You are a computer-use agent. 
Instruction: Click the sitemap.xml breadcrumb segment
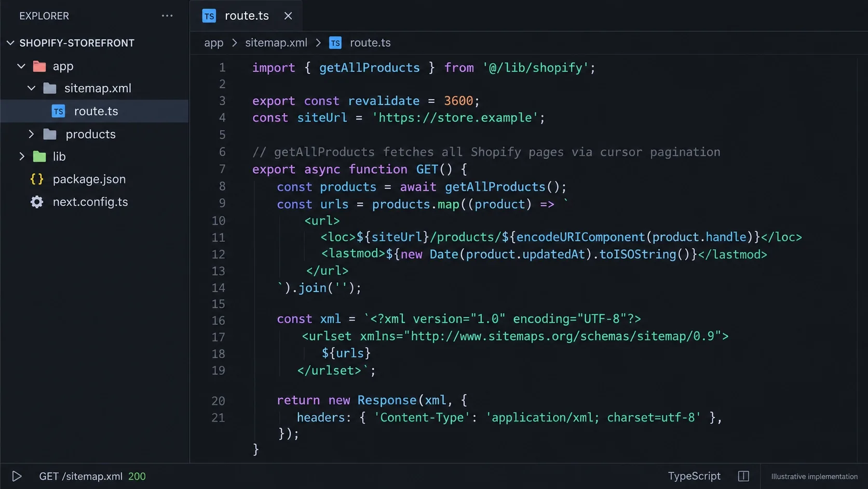pos(276,43)
